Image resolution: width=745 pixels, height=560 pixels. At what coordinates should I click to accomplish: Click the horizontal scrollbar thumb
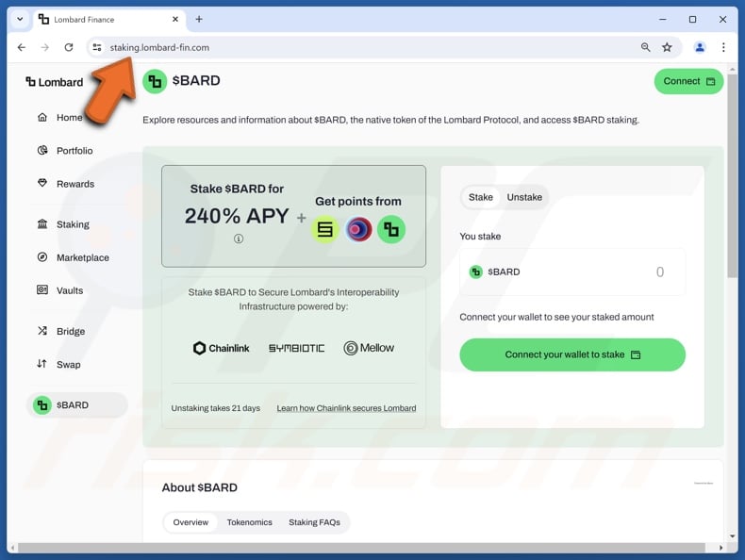(361, 548)
